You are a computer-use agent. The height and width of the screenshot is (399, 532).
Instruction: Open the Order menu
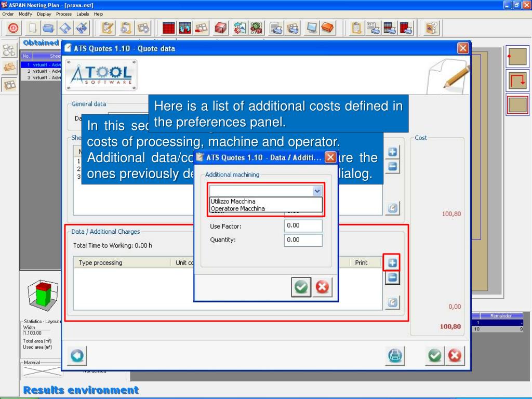(x=8, y=14)
